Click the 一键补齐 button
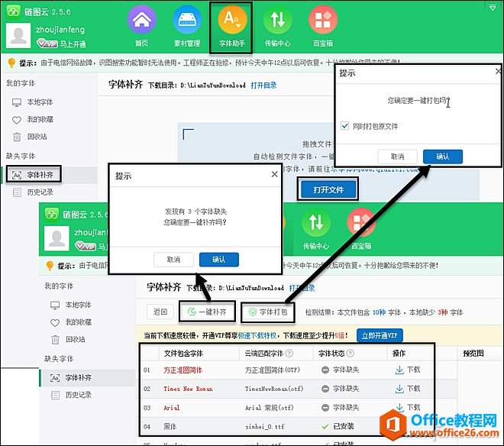The image size is (504, 446). [207, 312]
